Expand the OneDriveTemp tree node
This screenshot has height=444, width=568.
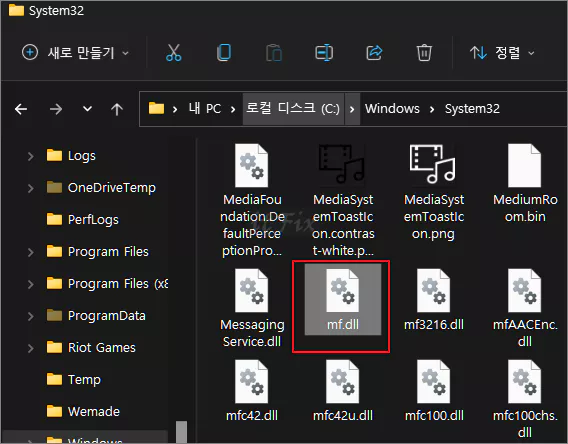[31, 188]
